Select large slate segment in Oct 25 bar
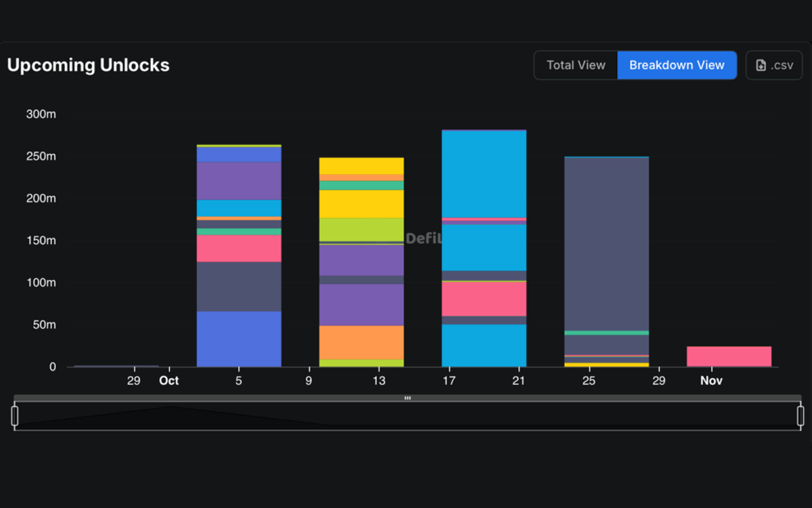This screenshot has height=508, width=812. point(606,244)
